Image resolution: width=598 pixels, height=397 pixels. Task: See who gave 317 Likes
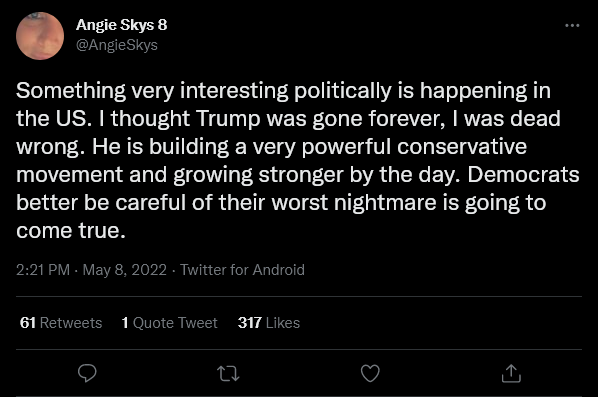click(x=269, y=323)
